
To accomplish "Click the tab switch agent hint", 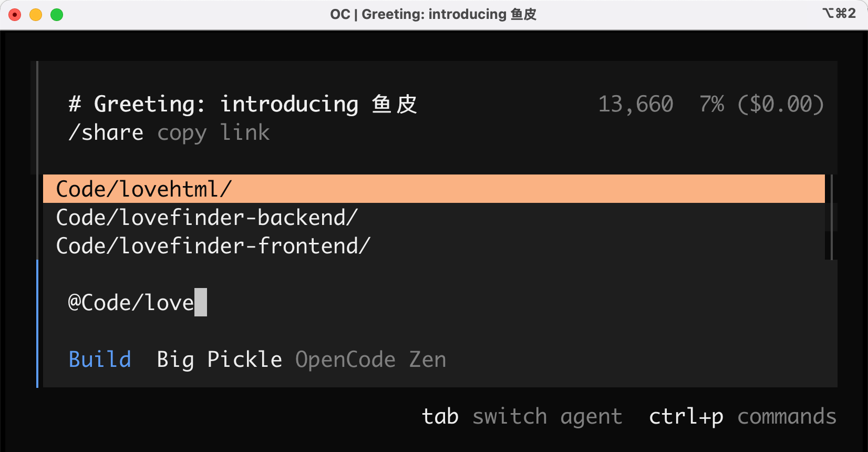I will [522, 416].
